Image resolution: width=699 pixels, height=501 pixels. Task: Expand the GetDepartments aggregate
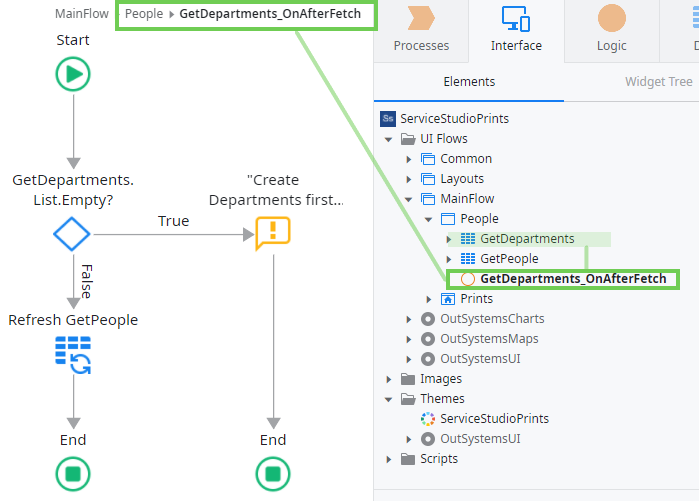(x=449, y=239)
